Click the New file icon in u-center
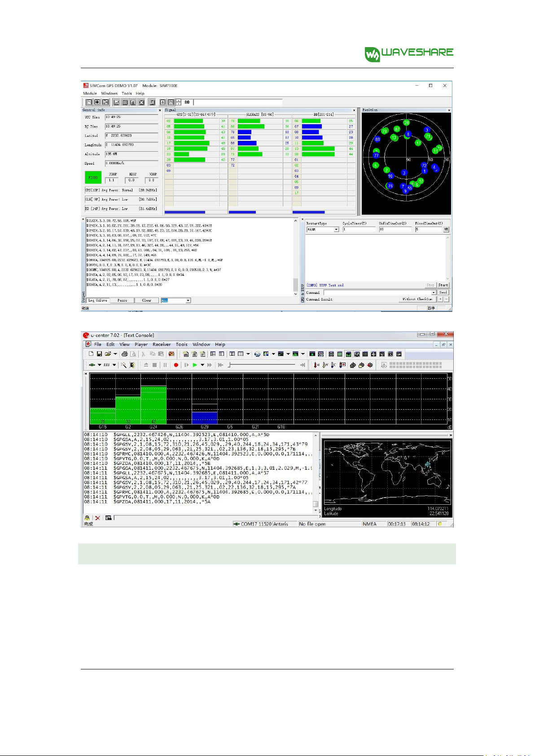Viewport: 535px width, 756px height. click(91, 354)
